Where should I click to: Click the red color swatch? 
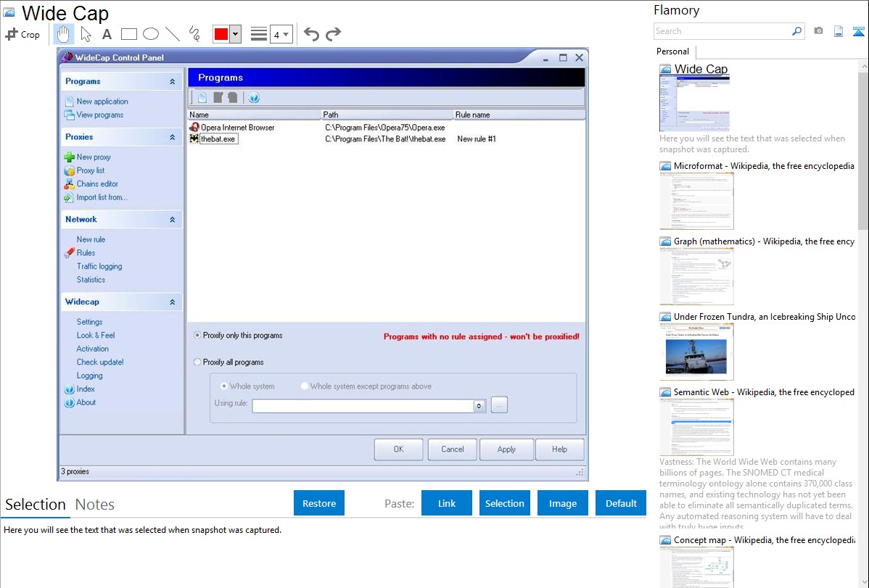pyautogui.click(x=221, y=34)
